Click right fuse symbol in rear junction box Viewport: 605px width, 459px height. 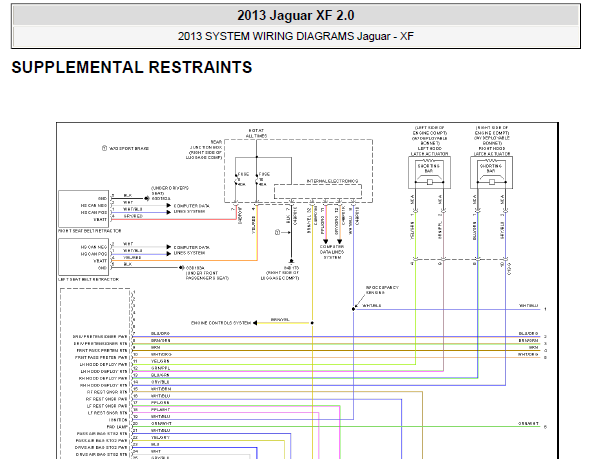click(257, 180)
